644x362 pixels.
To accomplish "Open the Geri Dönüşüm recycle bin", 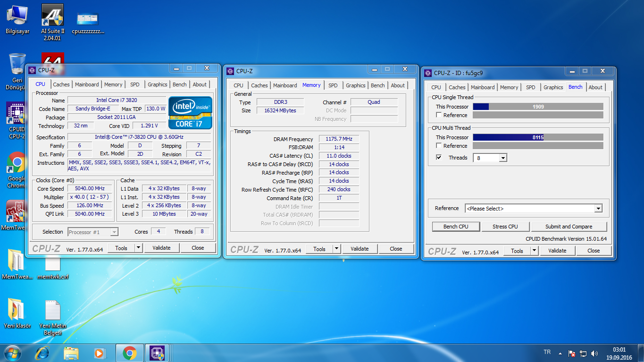I will pyautogui.click(x=17, y=71).
